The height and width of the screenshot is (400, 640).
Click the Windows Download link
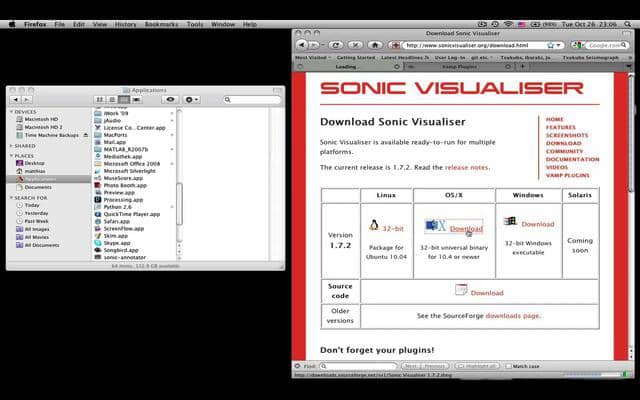point(538,224)
